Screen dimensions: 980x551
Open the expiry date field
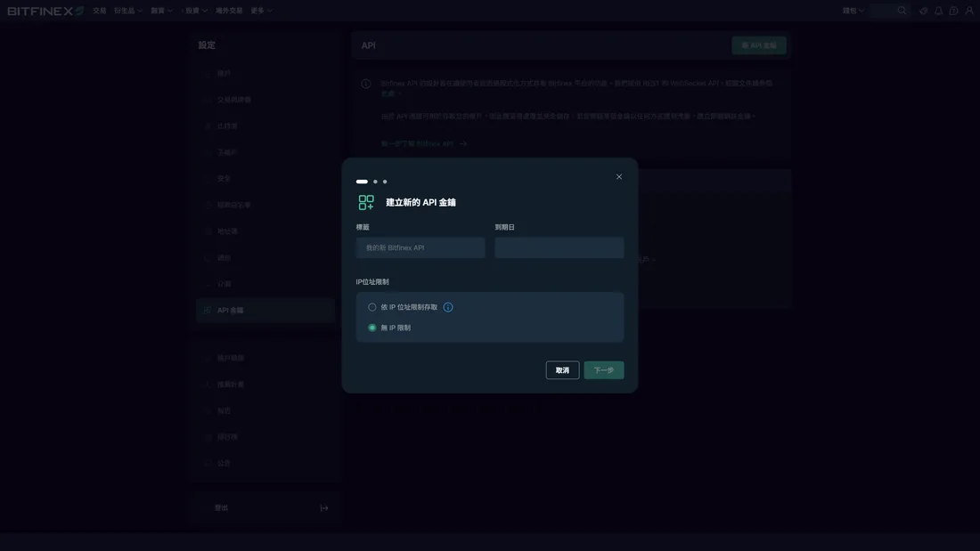point(559,247)
